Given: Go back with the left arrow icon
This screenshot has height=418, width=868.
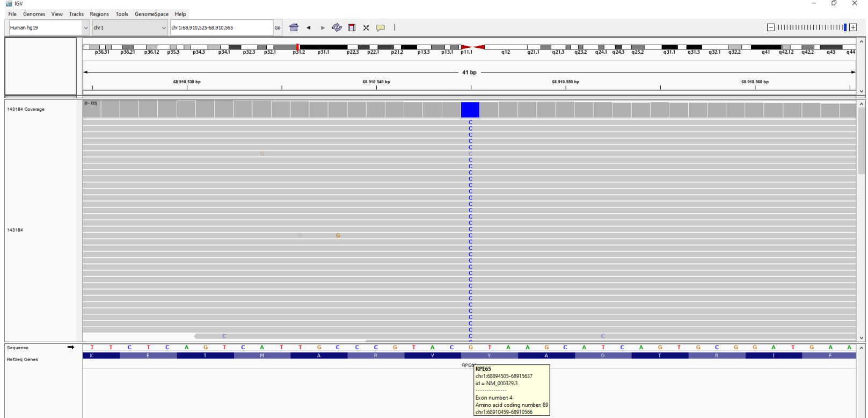Looking at the screenshot, I should 309,27.
